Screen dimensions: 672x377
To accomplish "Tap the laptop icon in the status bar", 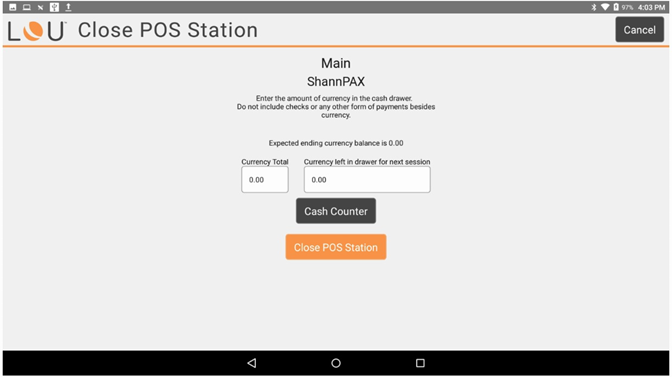I will pyautogui.click(x=27, y=7).
